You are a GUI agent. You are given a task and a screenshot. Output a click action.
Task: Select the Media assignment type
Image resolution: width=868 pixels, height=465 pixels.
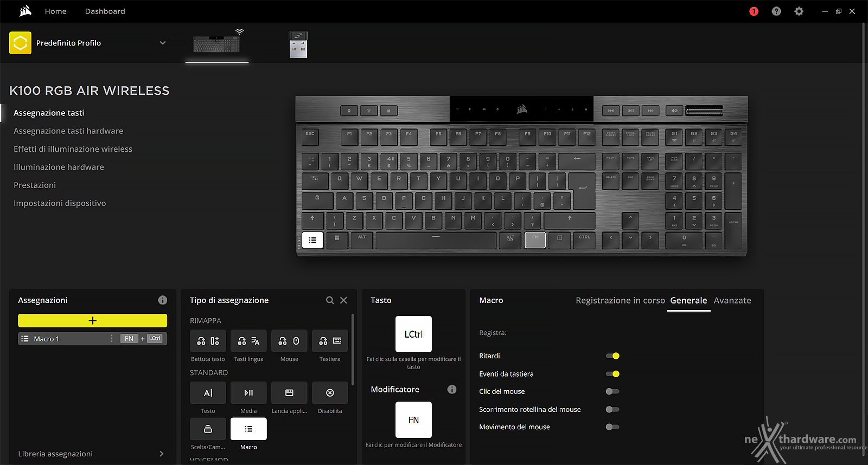[248, 393]
